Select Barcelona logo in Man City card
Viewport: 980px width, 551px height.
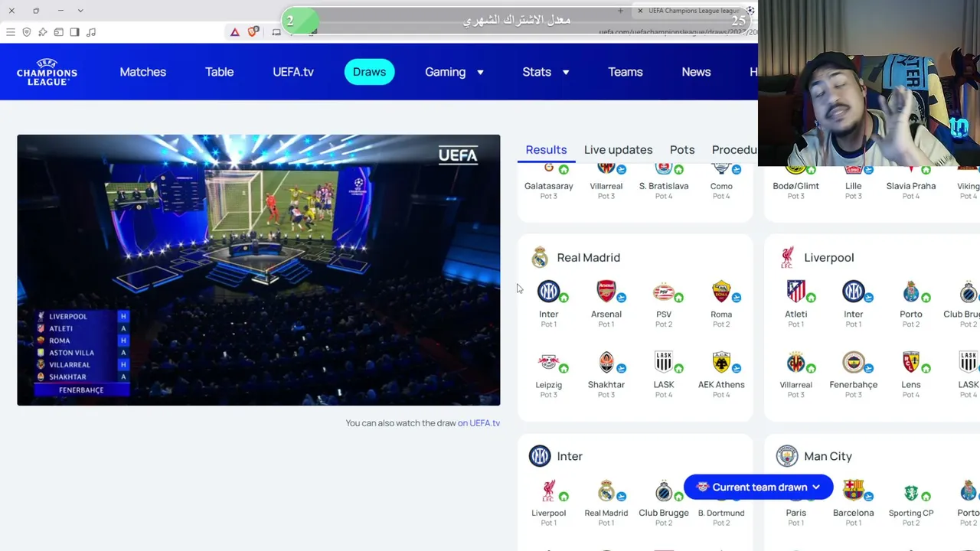pos(854,491)
